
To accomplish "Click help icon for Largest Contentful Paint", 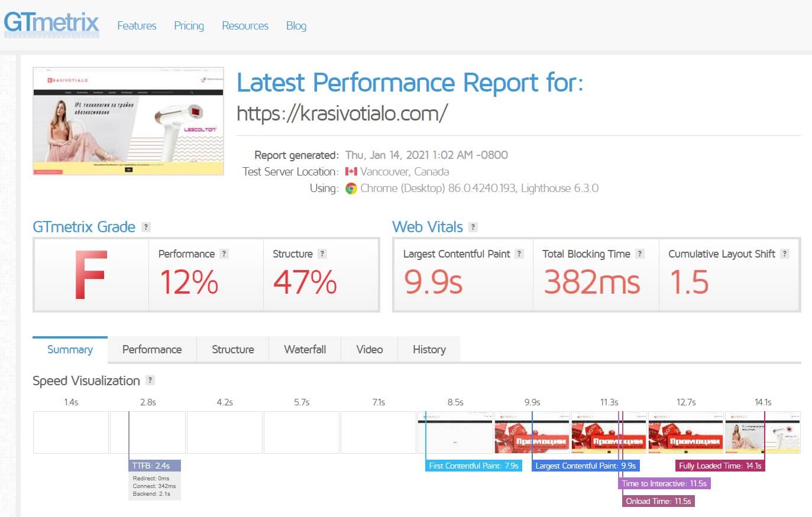I will (x=519, y=253).
